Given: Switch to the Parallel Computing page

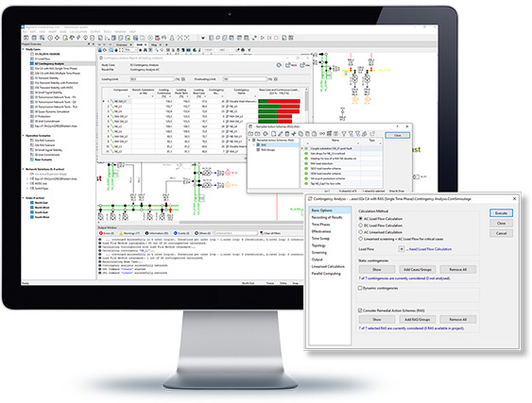Looking at the screenshot, I should pos(326,274).
